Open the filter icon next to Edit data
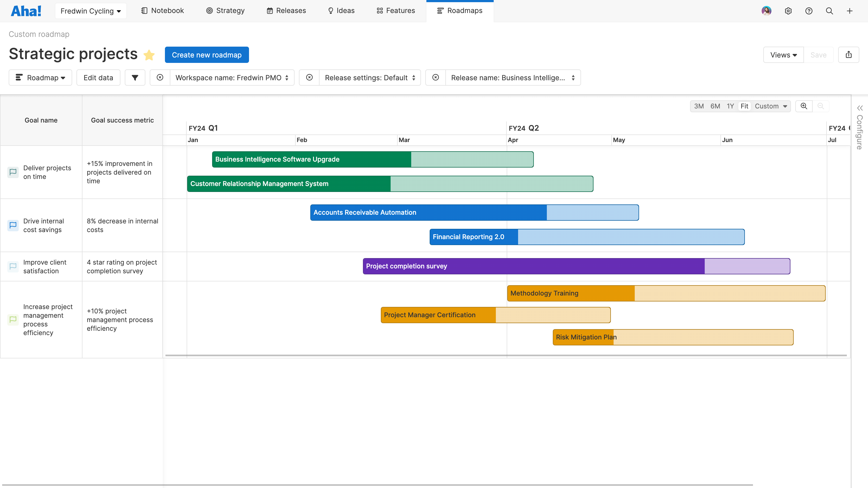Image resolution: width=868 pixels, height=488 pixels. click(135, 78)
